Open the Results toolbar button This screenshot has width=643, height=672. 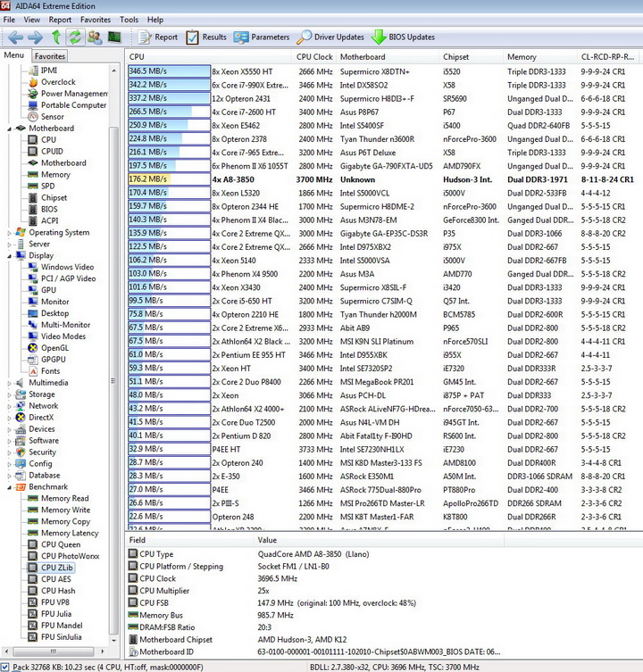coord(206,37)
